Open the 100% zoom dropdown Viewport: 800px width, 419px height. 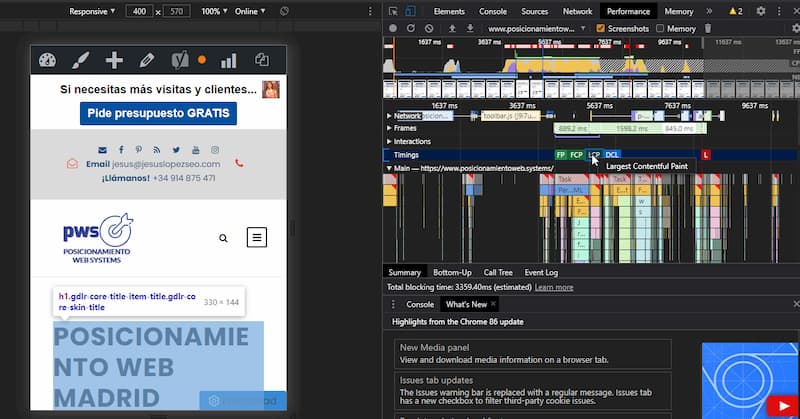[214, 11]
